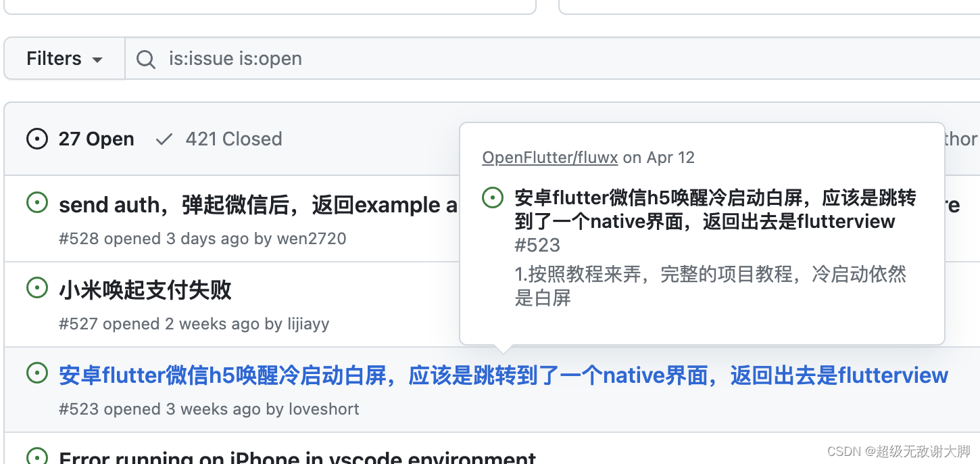Viewport: 980px width, 464px height.
Task: Select the search magnifier icon in the filter bar
Action: click(x=145, y=59)
